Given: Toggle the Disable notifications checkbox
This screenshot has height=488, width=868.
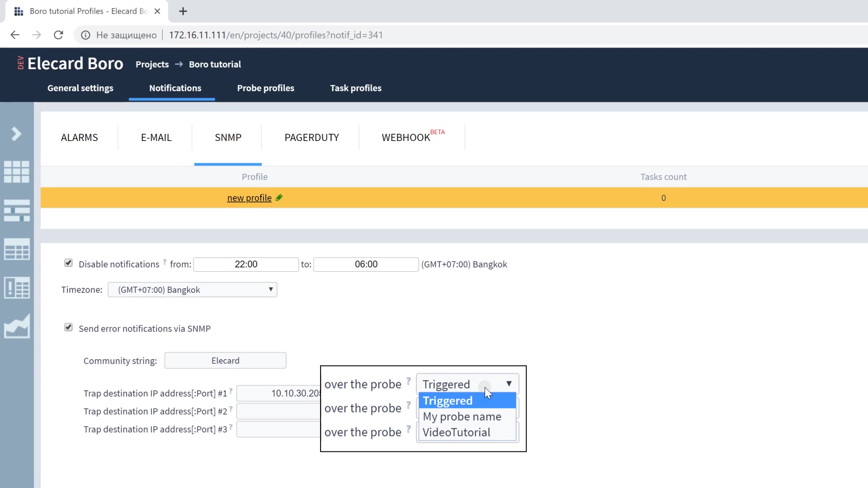Looking at the screenshot, I should [x=69, y=263].
